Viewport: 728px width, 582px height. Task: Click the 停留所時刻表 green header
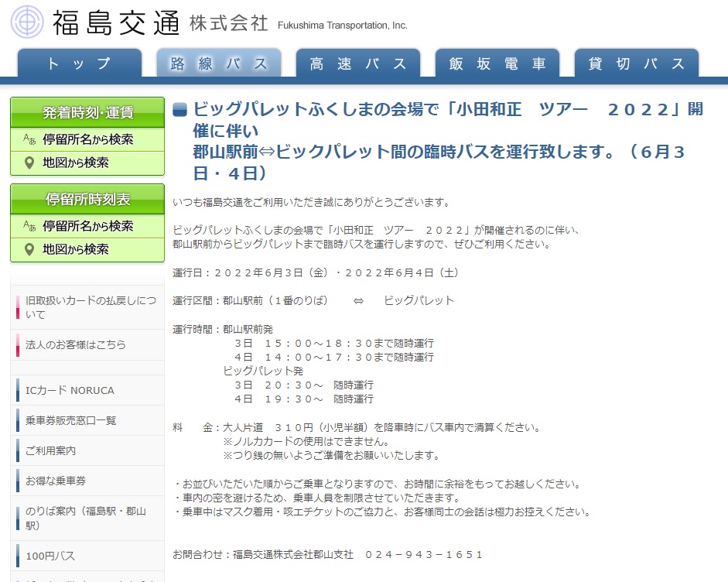click(x=87, y=199)
